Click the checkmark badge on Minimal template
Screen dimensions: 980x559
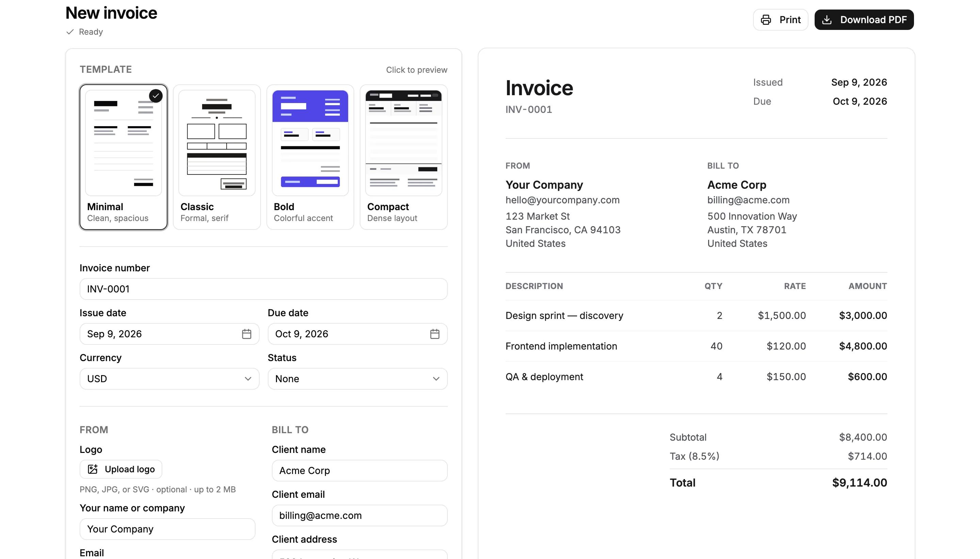(156, 96)
